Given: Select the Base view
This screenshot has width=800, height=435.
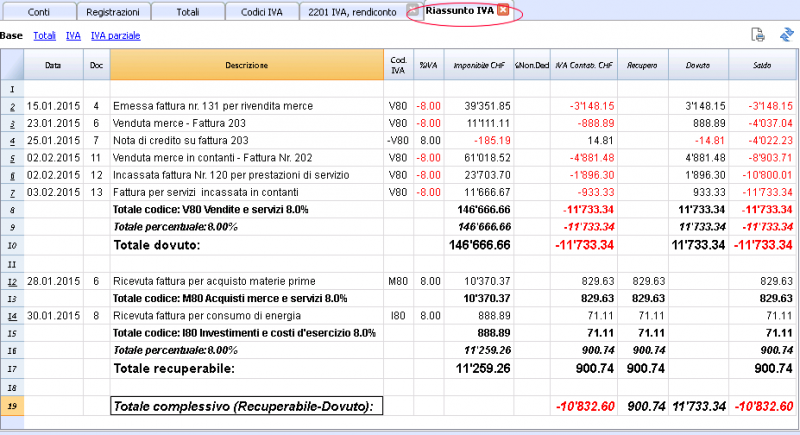Looking at the screenshot, I should tap(11, 36).
